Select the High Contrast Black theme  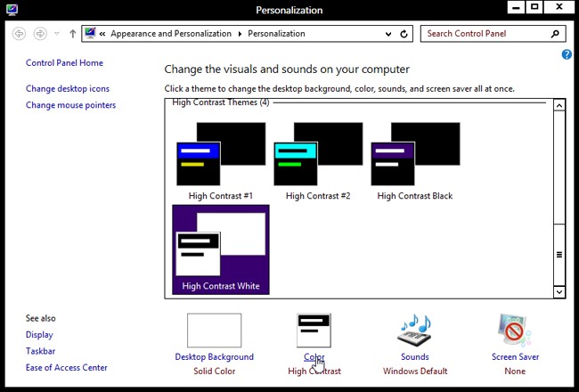415,161
